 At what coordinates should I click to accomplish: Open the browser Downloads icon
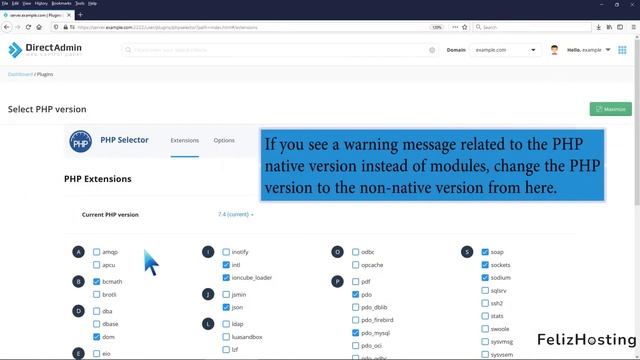[598, 27]
